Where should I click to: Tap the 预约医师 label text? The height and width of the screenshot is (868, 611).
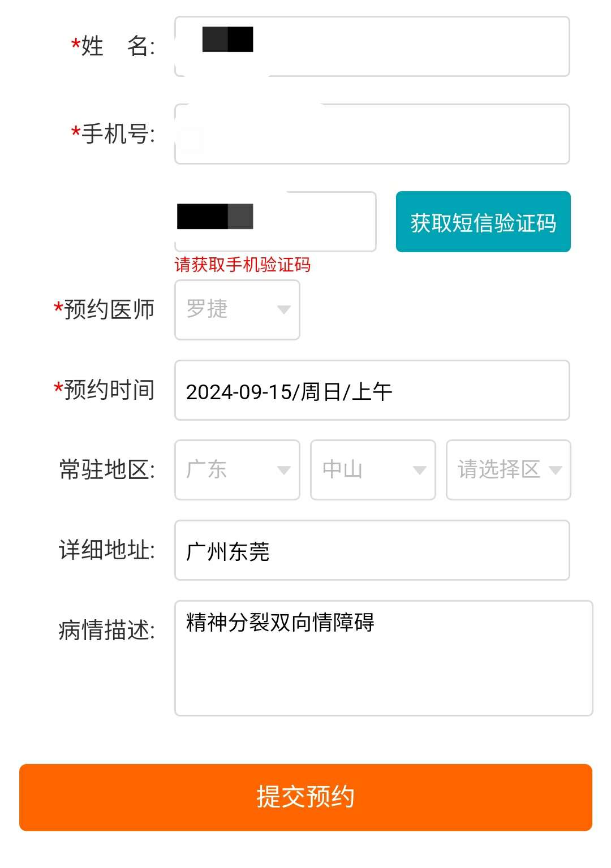(105, 310)
